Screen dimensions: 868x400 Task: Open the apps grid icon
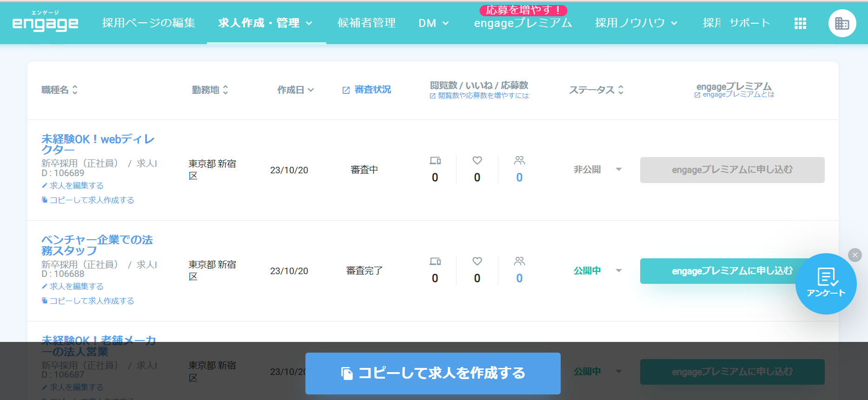click(800, 23)
